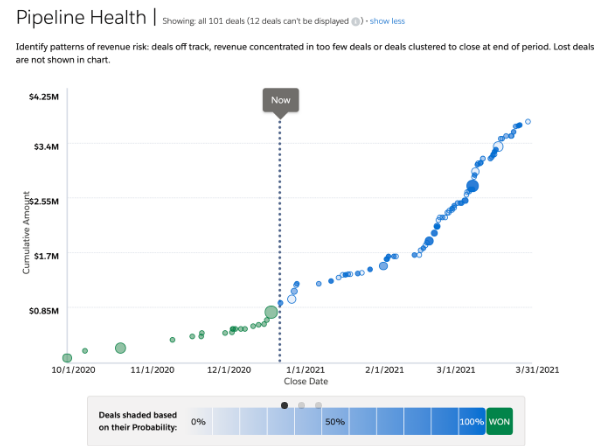The height and width of the screenshot is (446, 601).
Task: Select the third carousel dot
Action: (x=318, y=405)
